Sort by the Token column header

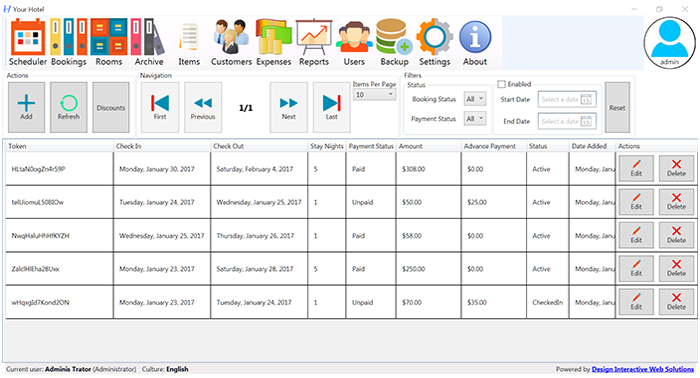click(59, 146)
